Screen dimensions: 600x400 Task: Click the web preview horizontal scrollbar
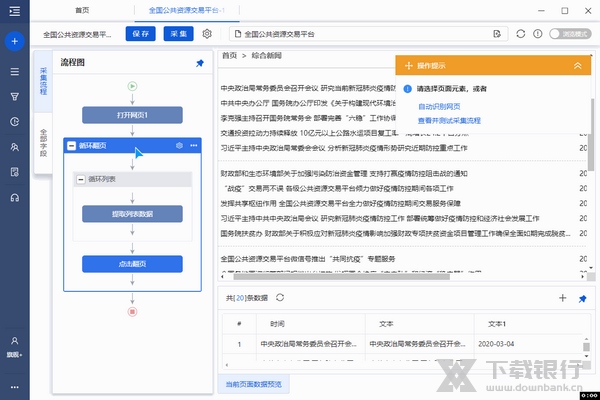[x=341, y=276]
